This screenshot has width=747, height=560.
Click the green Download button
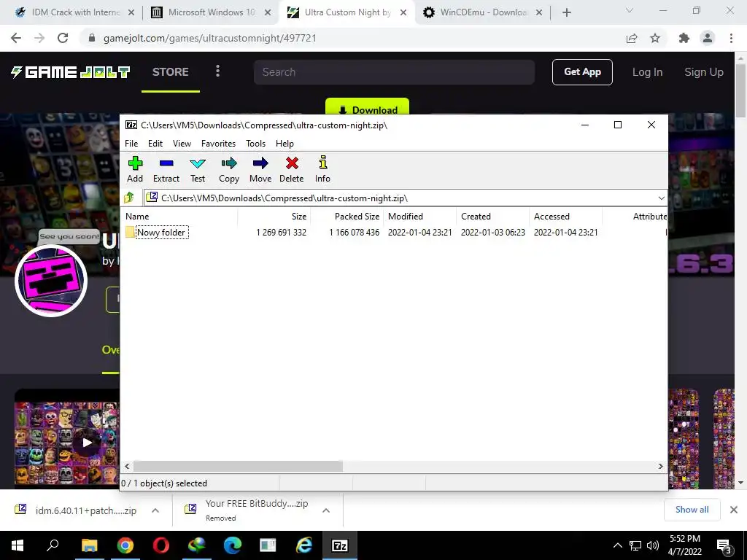[x=367, y=106]
